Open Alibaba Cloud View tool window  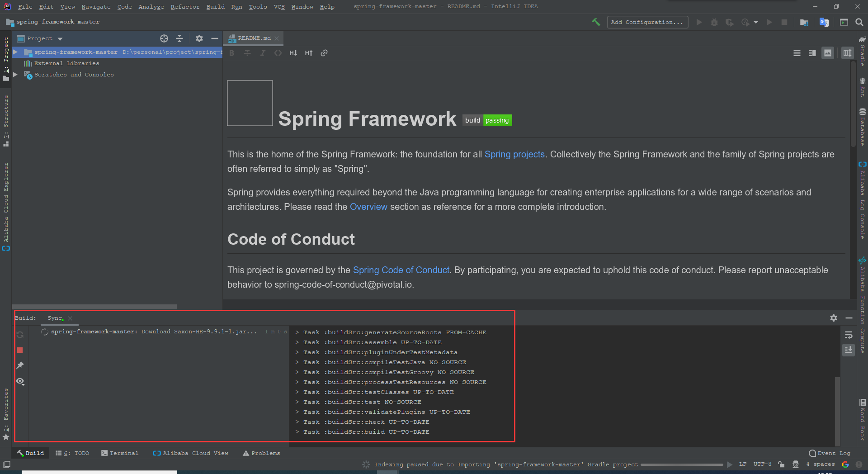click(191, 453)
